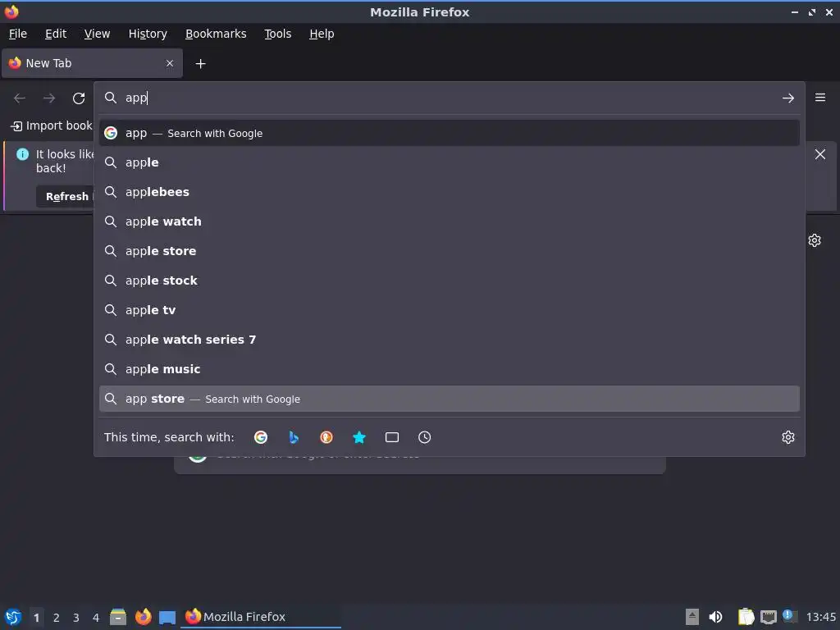Image resolution: width=840 pixels, height=630 pixels.
Task: Open the Edit menu
Action: tap(56, 34)
